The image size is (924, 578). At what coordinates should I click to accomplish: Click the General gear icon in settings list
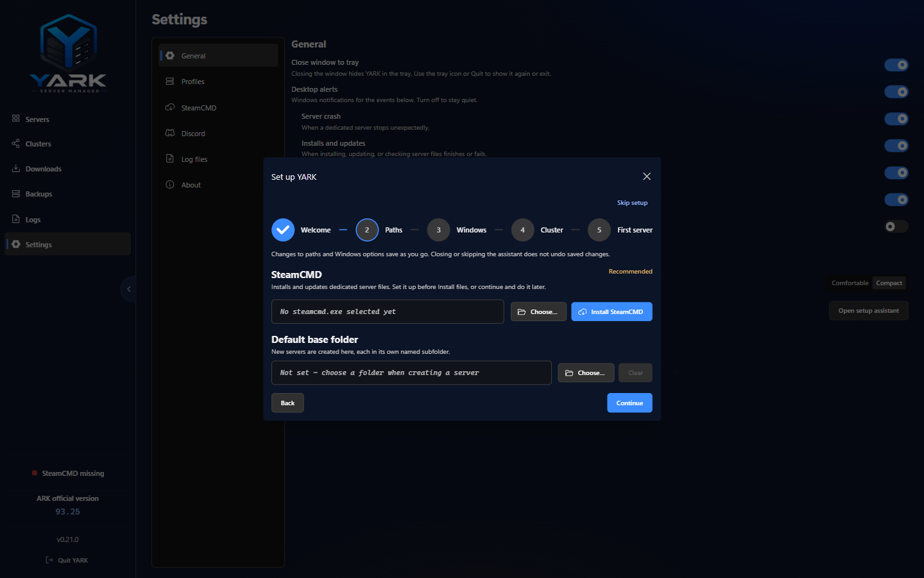[x=170, y=56]
